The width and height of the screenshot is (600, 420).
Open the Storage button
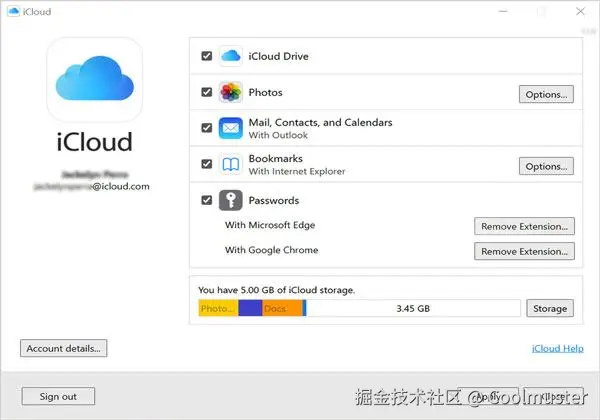click(550, 308)
